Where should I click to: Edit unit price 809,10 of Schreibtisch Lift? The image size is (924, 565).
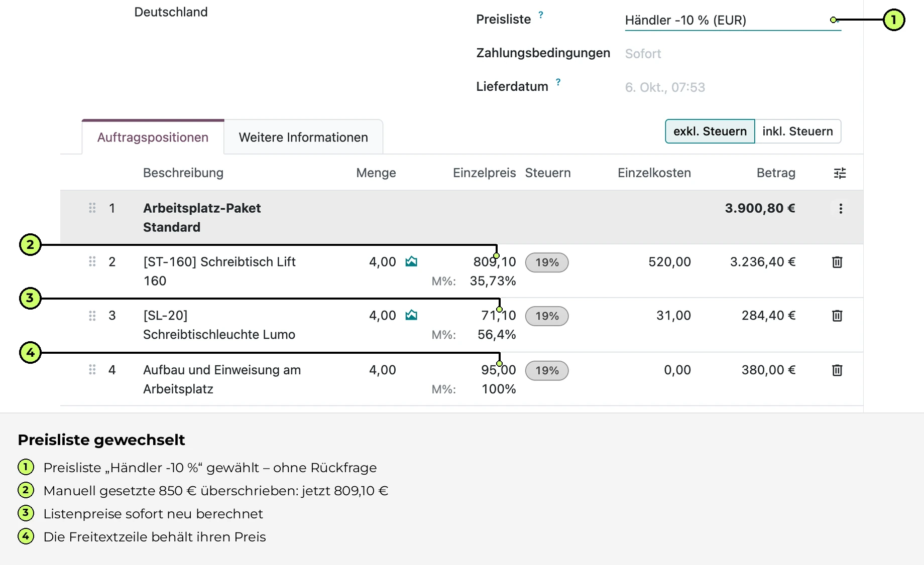click(x=494, y=262)
